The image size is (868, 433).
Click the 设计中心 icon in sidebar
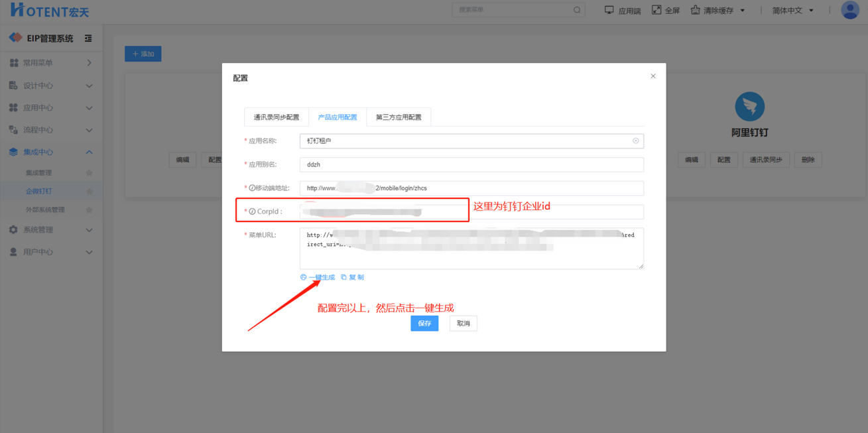tap(13, 86)
